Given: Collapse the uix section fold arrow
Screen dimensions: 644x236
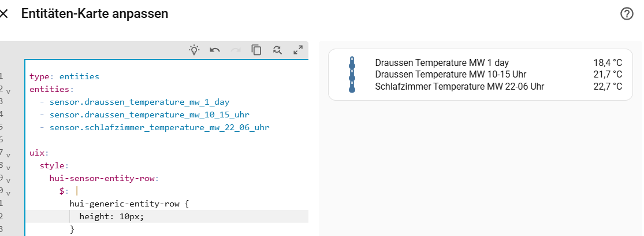Looking at the screenshot, I should 8,155.
